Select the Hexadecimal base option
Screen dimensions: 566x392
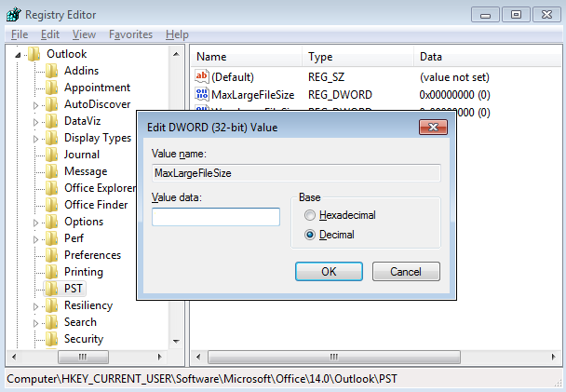coord(340,215)
